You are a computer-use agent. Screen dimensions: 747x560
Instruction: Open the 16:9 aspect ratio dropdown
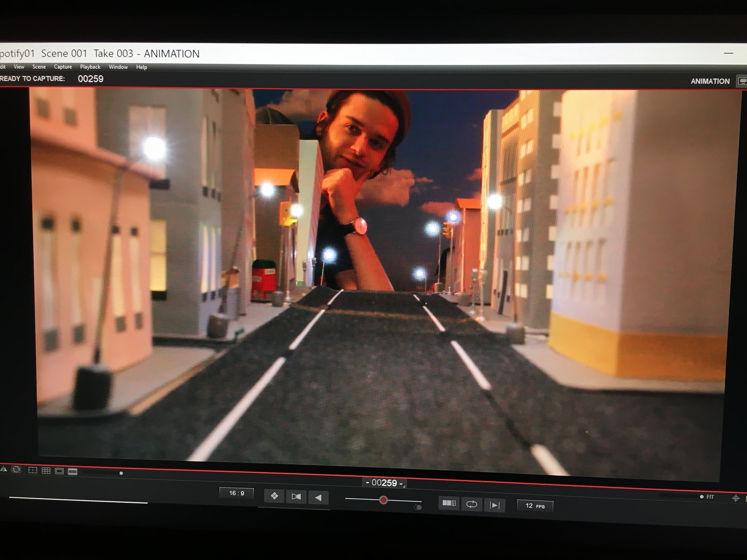point(236,493)
